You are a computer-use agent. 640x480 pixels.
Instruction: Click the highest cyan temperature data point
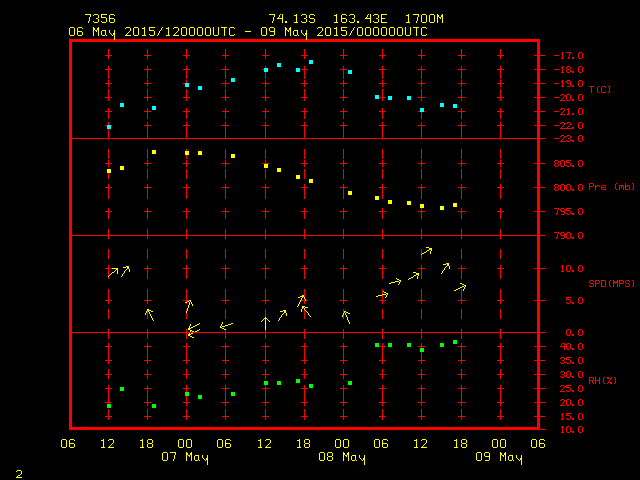click(311, 62)
